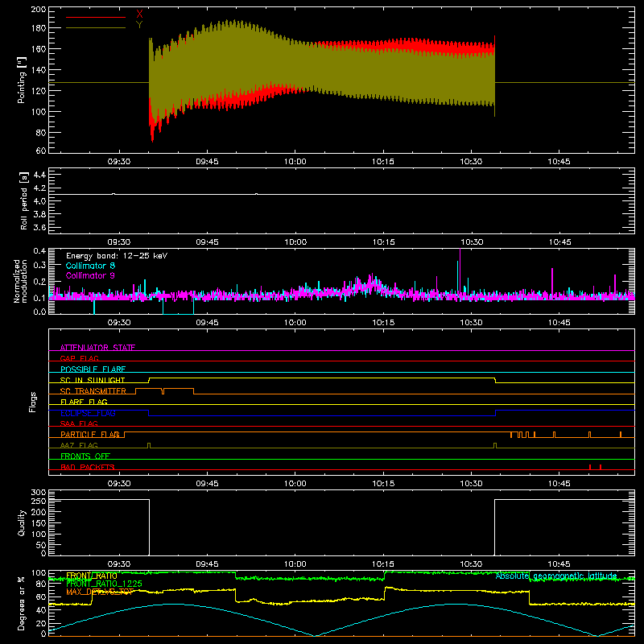Click 10:30 on the Normalized modulation time axis
644x644 pixels.
click(x=471, y=323)
